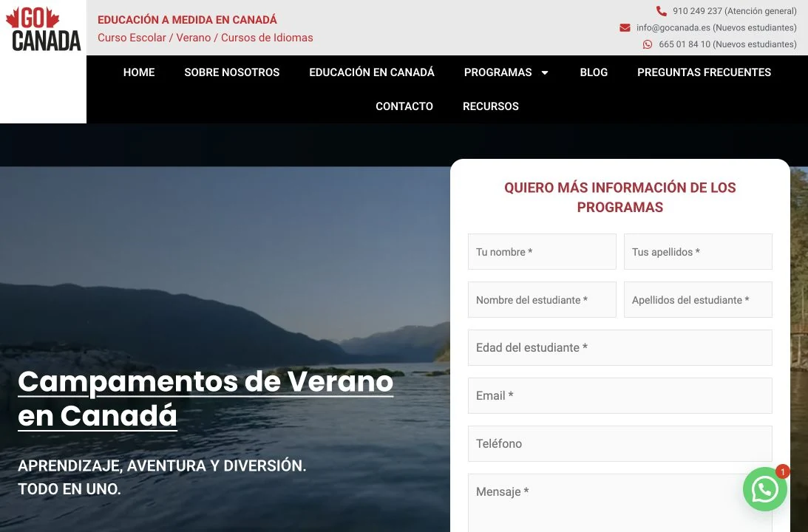This screenshot has height=532, width=808.
Task: Open the Blog menu item
Action: (x=594, y=72)
